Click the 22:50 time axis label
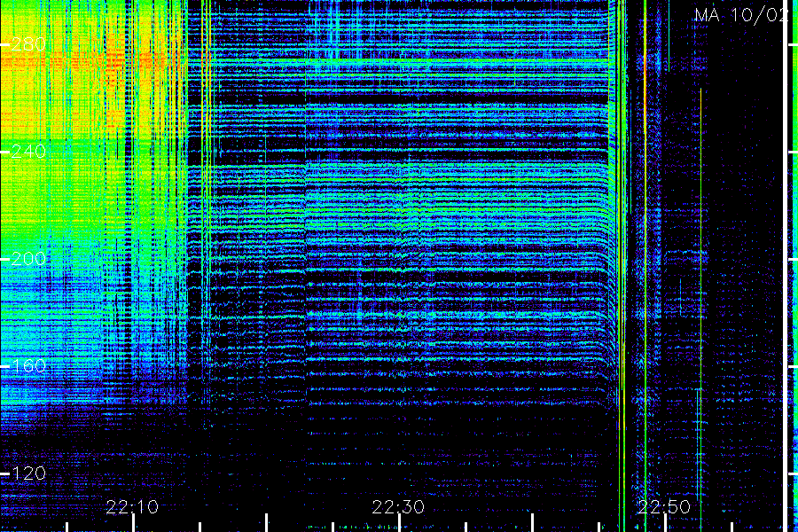 [664, 507]
